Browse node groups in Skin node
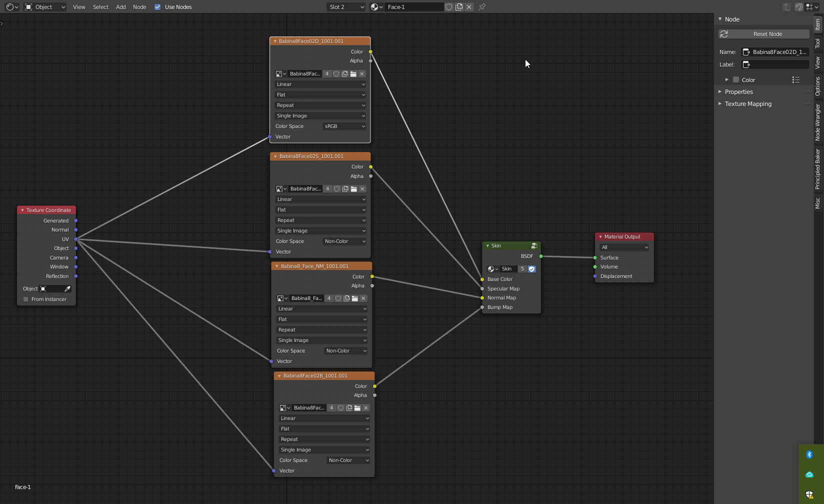This screenshot has width=824, height=504. [493, 269]
